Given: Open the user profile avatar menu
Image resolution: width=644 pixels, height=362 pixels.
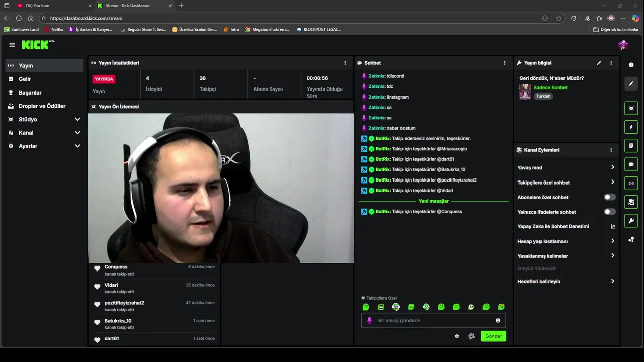Looking at the screenshot, I should (623, 45).
